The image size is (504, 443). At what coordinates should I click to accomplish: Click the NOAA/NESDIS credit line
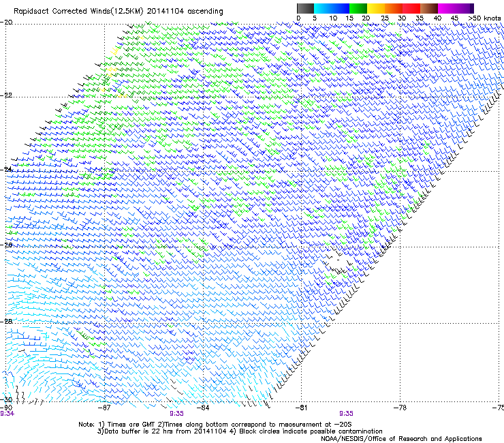(x=401, y=439)
